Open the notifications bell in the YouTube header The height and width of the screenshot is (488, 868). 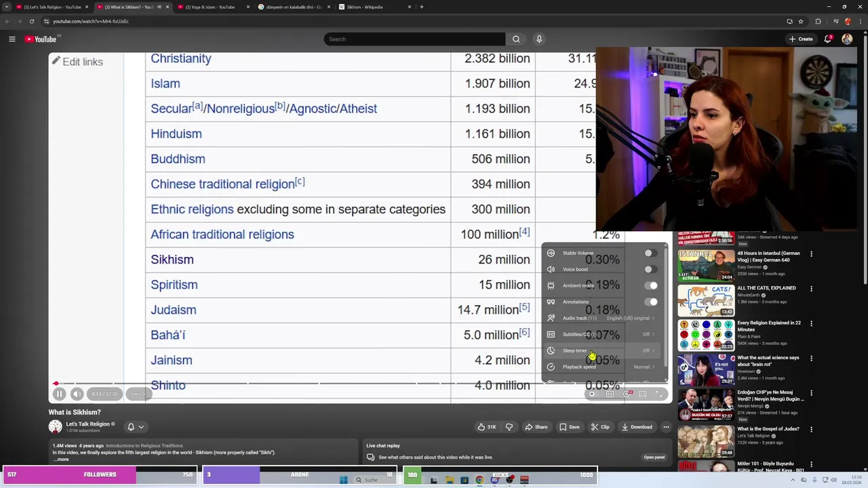pyautogui.click(x=828, y=39)
